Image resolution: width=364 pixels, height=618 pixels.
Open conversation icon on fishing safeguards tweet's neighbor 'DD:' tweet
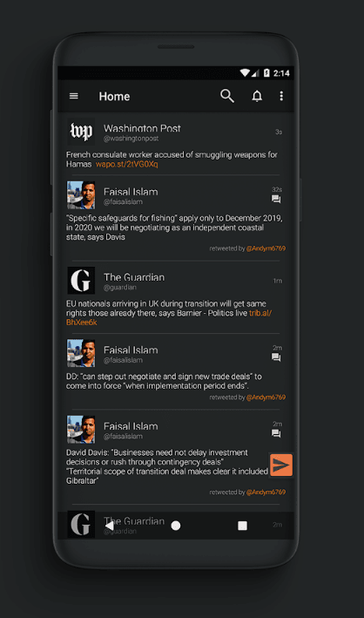click(x=276, y=357)
